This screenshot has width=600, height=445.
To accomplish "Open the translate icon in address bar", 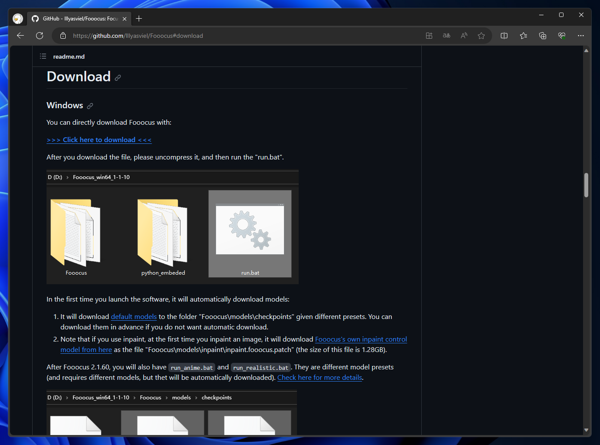I will [x=447, y=36].
